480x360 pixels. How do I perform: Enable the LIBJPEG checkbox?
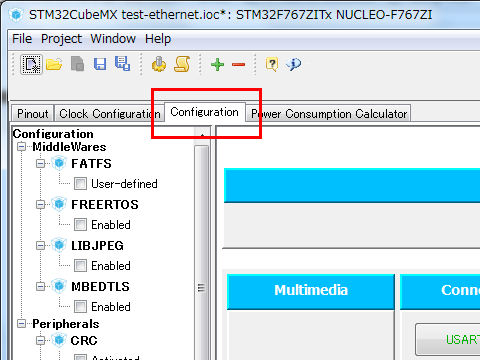pos(80,266)
